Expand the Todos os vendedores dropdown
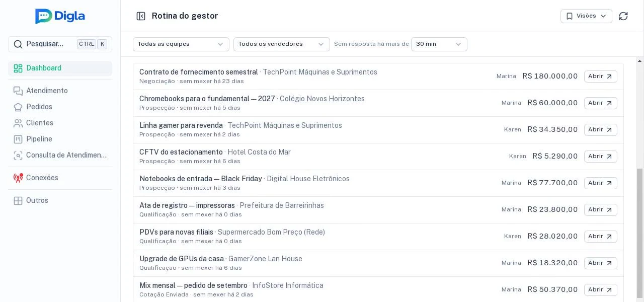Screen dimensions: 644x302 282,44
